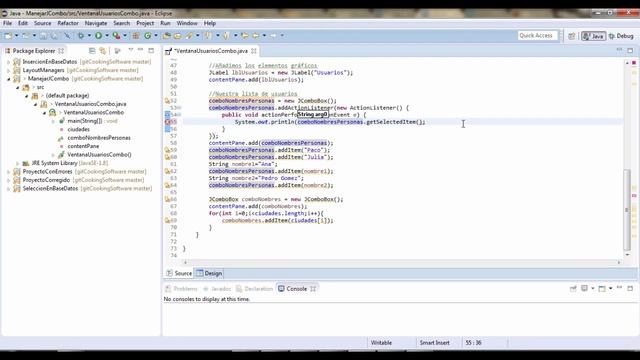Click the Quick Access search field
The width and height of the screenshot is (640, 360).
click(538, 36)
